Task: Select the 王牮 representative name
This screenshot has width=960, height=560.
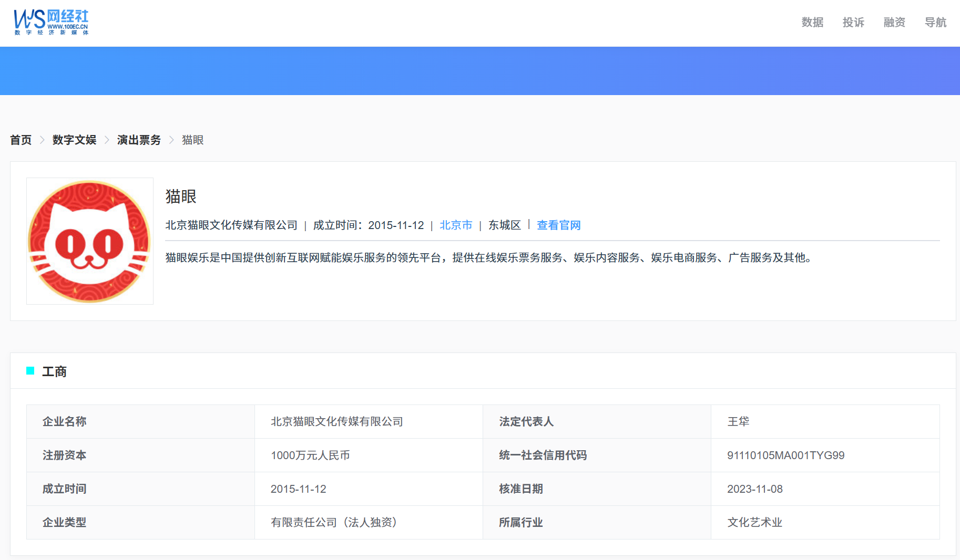Action: coord(738,421)
